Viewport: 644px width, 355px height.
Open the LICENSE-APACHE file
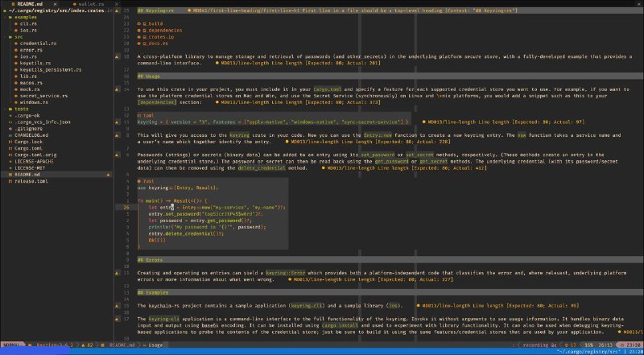pos(34,162)
